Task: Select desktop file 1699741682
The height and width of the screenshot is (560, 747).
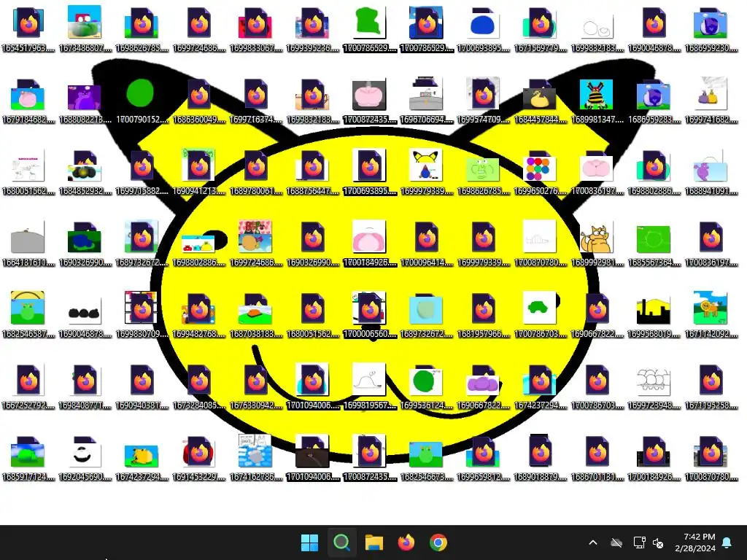Action: click(x=711, y=100)
